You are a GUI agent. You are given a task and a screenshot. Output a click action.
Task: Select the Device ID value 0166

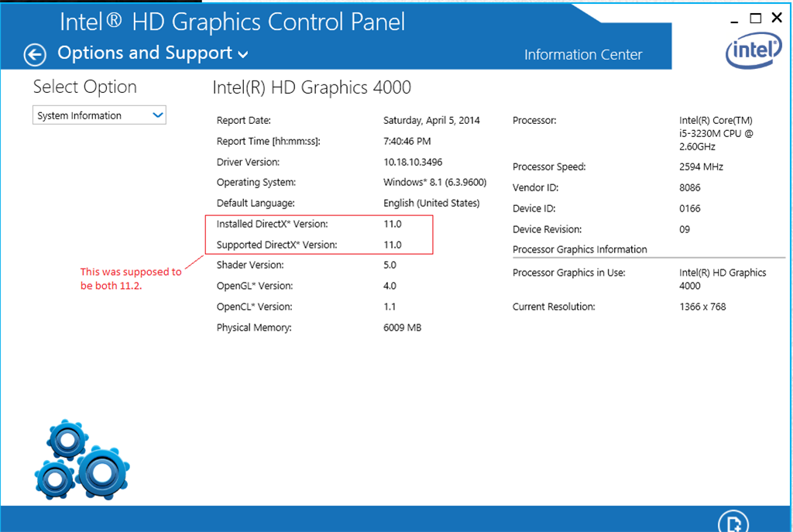[690, 208]
